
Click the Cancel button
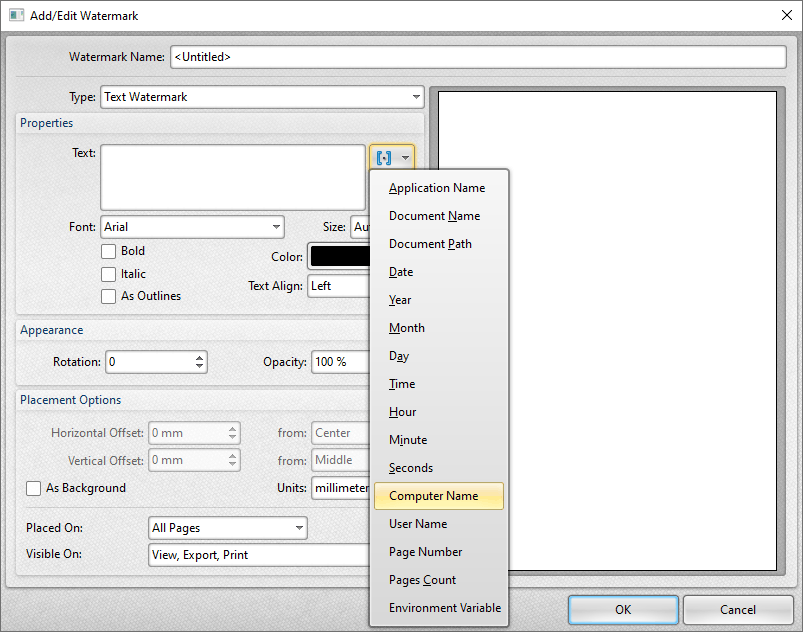tap(737, 609)
